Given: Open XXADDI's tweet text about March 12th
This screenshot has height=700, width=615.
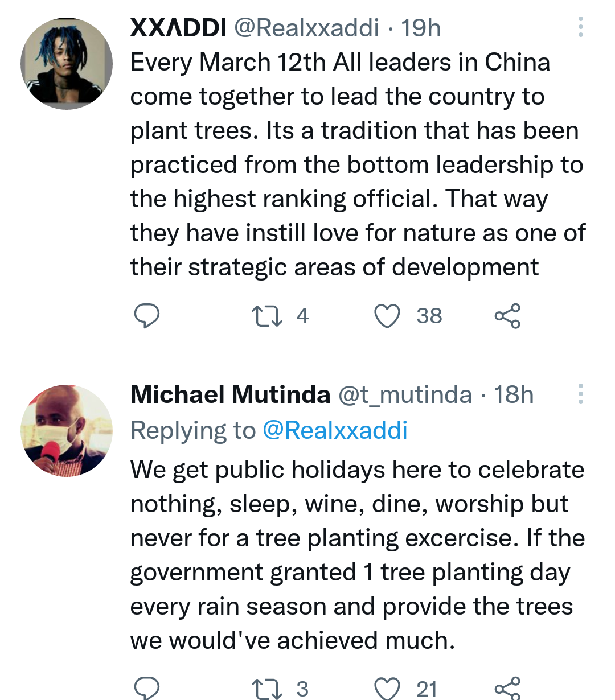Looking at the screenshot, I should (x=357, y=164).
